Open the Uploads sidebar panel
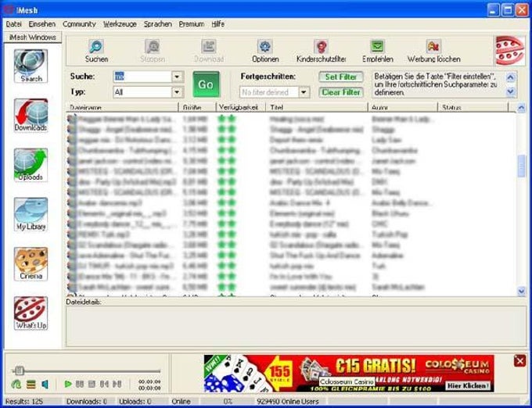This screenshot has width=532, height=408. [31, 165]
